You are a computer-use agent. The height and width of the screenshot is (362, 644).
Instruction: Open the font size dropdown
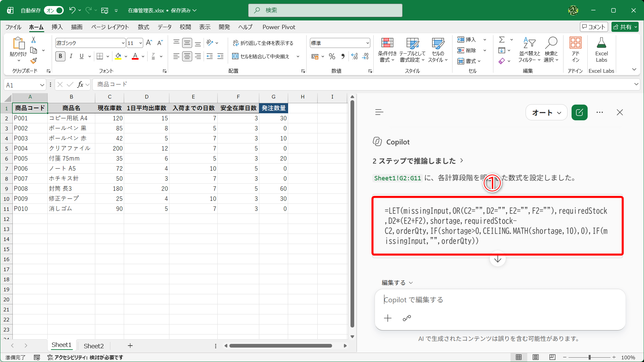[x=140, y=43]
